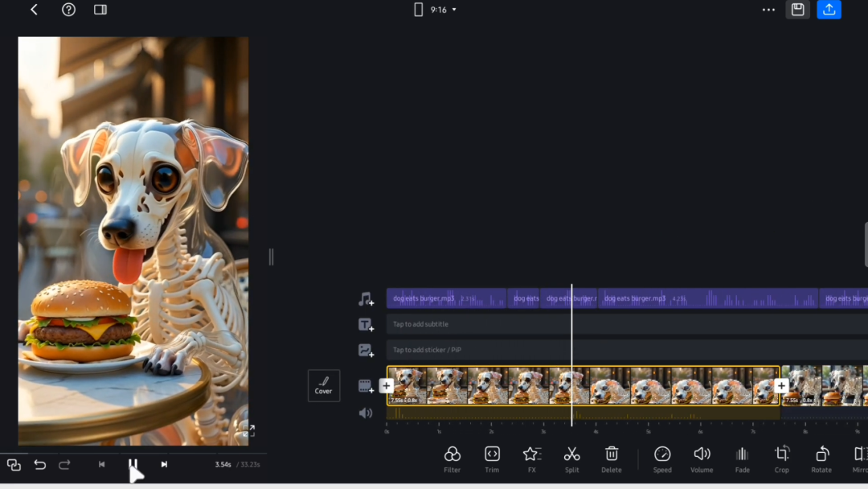Image resolution: width=868 pixels, height=489 pixels.
Task: Click the Cover button
Action: [x=323, y=385]
